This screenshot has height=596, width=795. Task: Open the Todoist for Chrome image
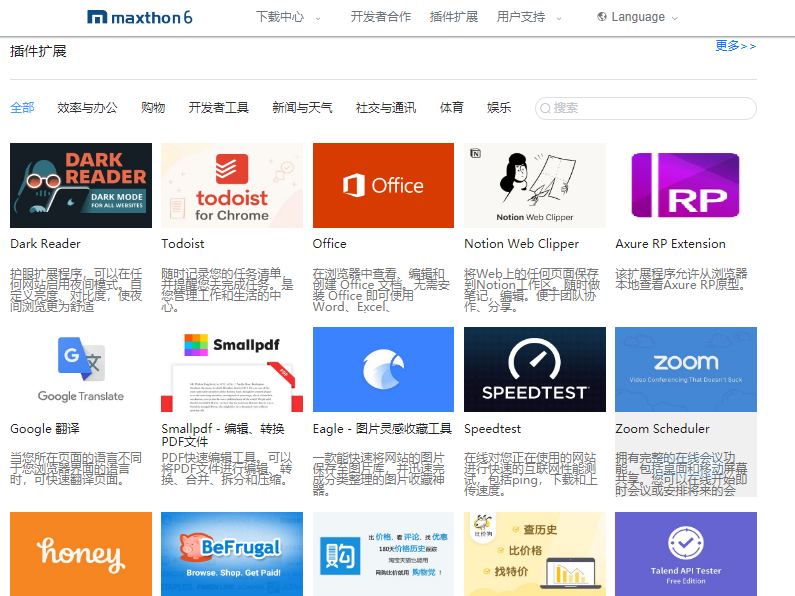[232, 185]
